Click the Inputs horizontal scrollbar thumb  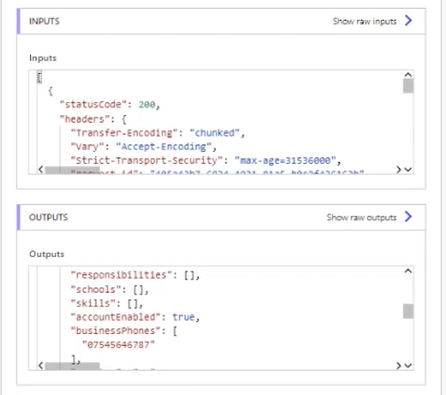72,170
